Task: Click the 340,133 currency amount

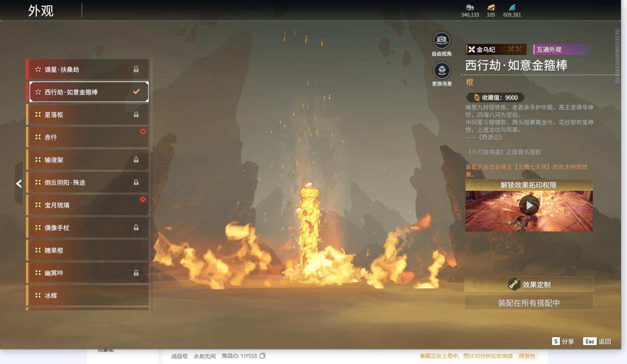Action: [x=470, y=15]
